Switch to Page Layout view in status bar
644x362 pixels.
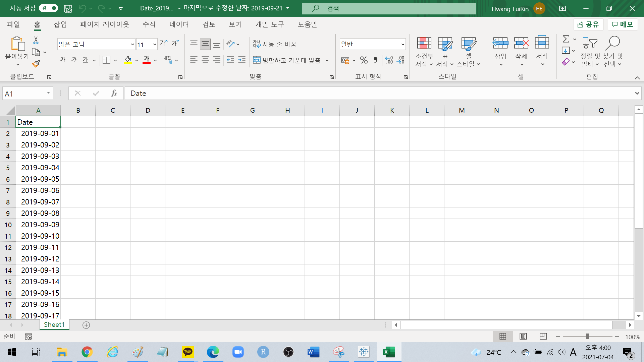pyautogui.click(x=523, y=336)
